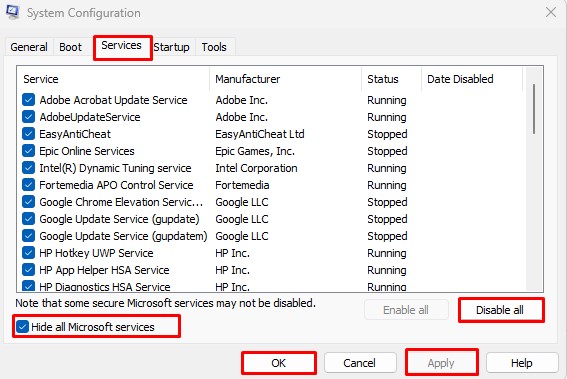This screenshot has height=379, width=567.
Task: Select Intel(R) Dynamic Tuning service name
Action: click(x=115, y=168)
